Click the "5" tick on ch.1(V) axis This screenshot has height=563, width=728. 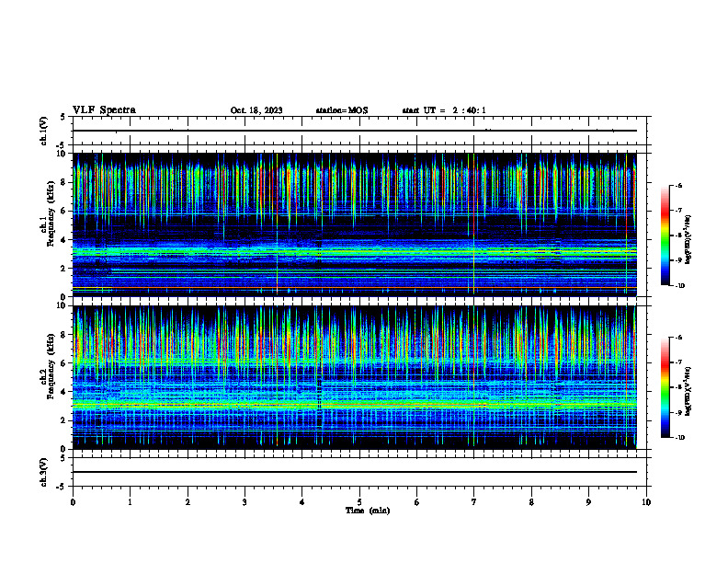tap(63, 117)
